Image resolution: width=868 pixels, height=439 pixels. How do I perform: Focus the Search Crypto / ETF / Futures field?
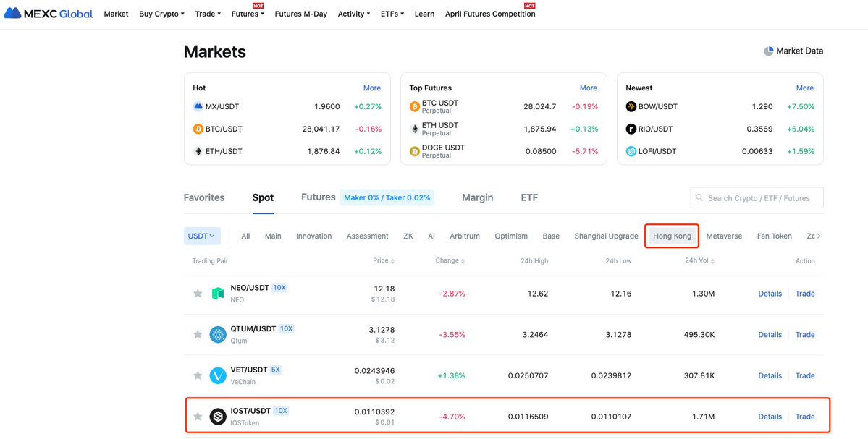click(x=757, y=197)
